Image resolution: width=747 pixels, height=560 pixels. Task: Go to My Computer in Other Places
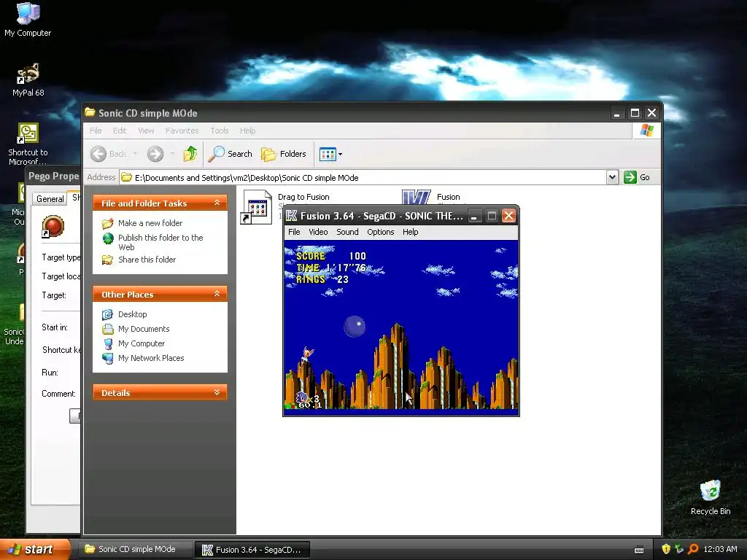[x=142, y=343]
